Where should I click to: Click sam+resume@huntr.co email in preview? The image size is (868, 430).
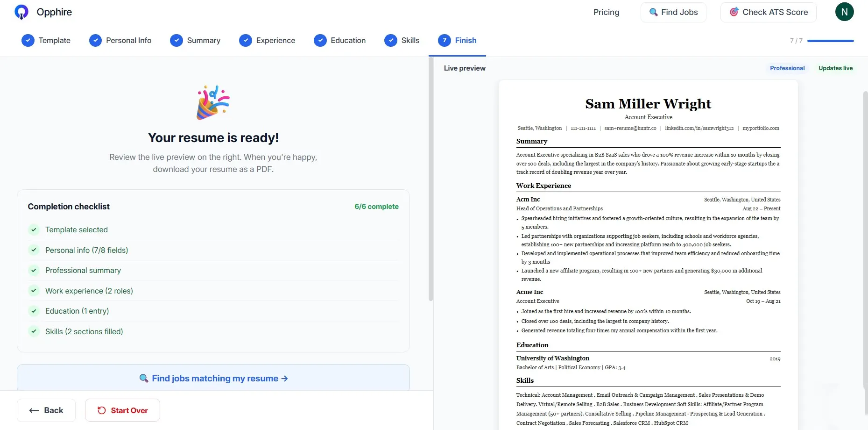[x=630, y=128]
